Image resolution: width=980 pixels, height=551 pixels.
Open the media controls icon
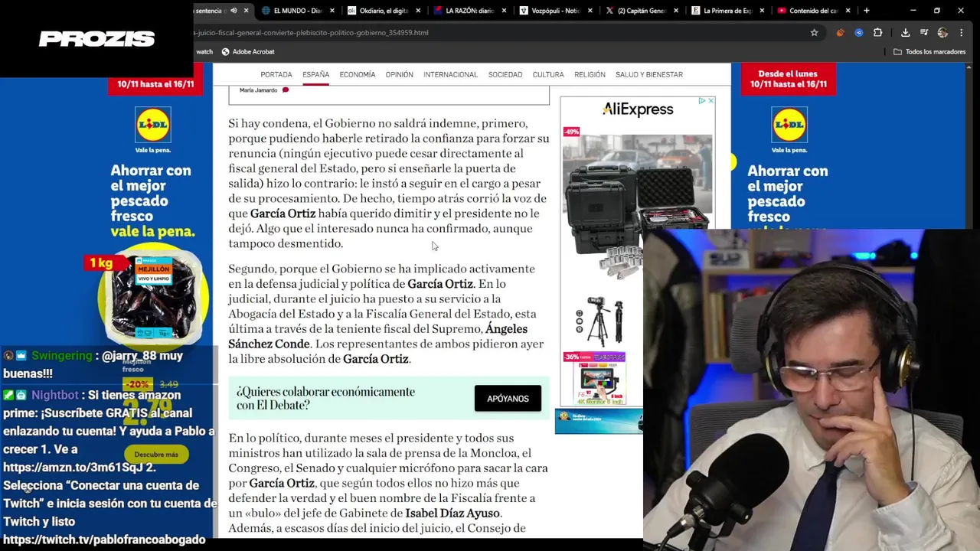tap(924, 33)
